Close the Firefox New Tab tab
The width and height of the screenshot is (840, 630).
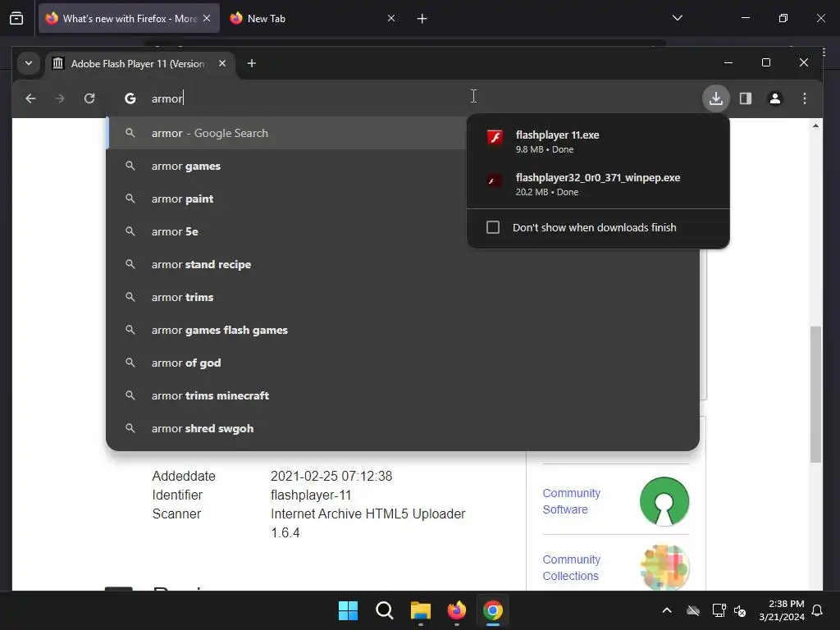(391, 18)
